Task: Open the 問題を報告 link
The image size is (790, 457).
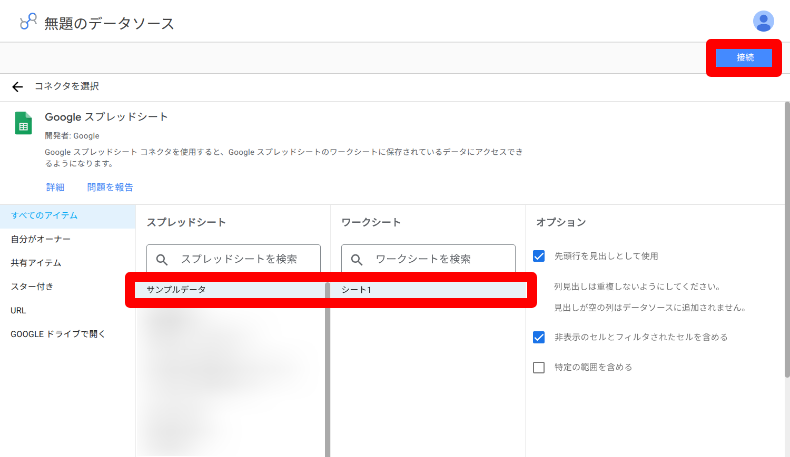Action: [x=110, y=187]
